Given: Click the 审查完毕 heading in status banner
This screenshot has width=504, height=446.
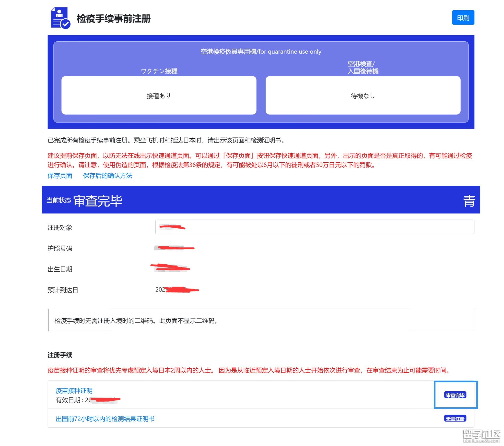Looking at the screenshot, I should 98,201.
